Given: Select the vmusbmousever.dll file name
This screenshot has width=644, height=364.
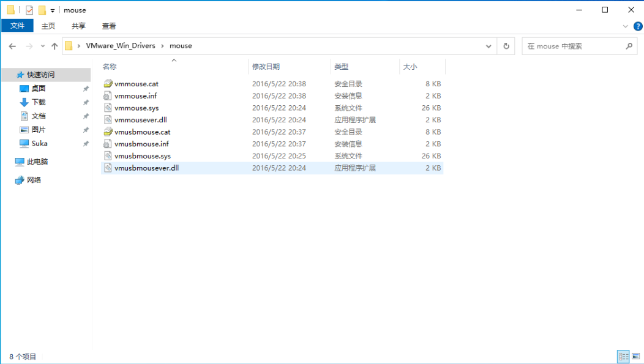Looking at the screenshot, I should (x=147, y=168).
